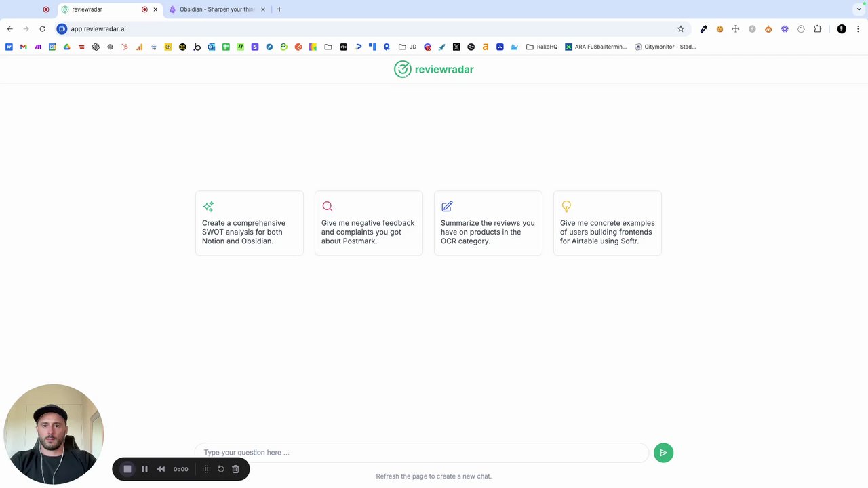The height and width of the screenshot is (488, 868).
Task: Click the first pinned red-dot tab
Action: tap(46, 9)
